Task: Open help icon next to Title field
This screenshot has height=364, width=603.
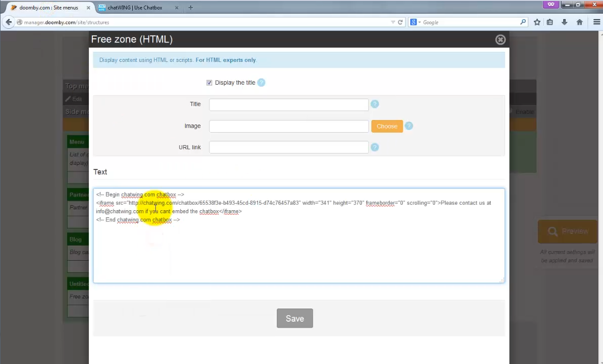Action: 374,104
